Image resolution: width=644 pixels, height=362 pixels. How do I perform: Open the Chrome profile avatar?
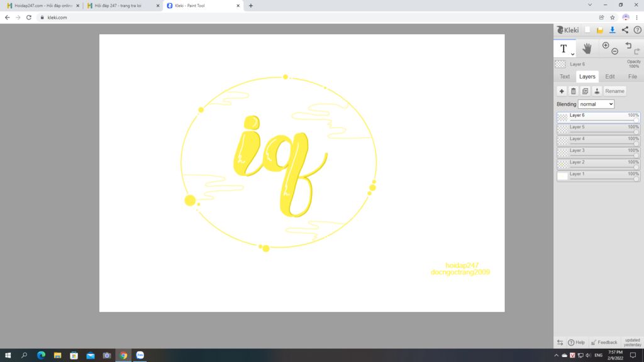(626, 18)
